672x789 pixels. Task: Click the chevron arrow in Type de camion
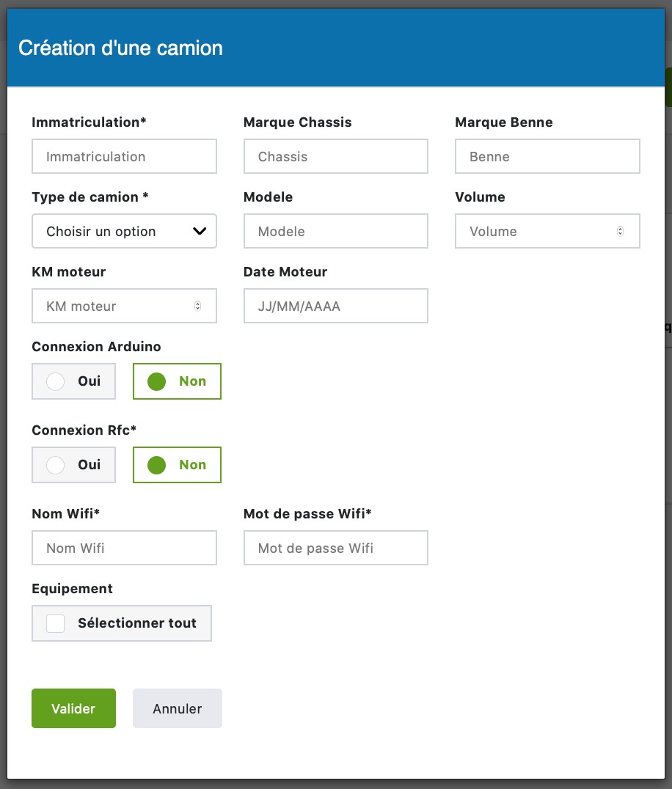(199, 231)
